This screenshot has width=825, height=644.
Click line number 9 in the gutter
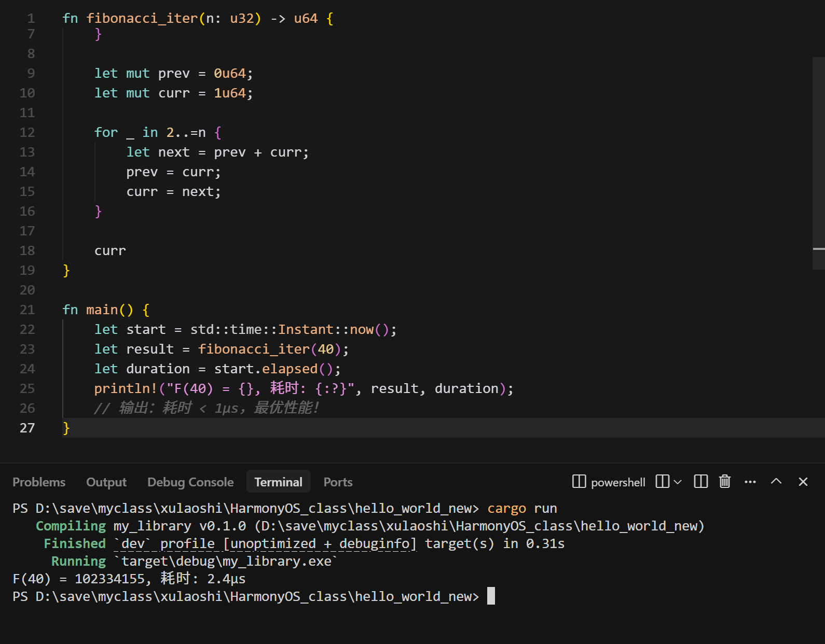(31, 74)
